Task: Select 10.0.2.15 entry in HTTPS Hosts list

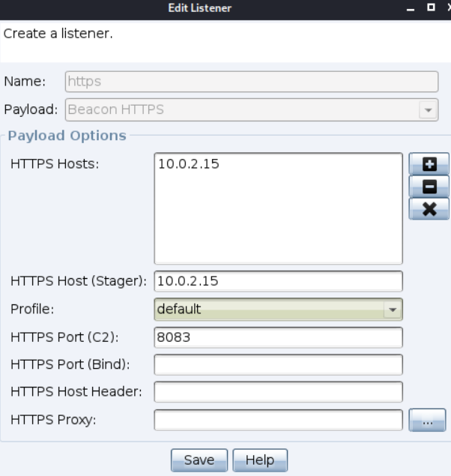Action: [x=188, y=164]
